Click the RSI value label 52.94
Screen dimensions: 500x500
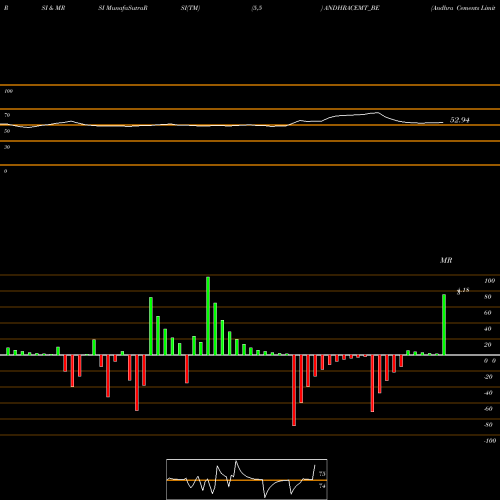[x=460, y=120]
